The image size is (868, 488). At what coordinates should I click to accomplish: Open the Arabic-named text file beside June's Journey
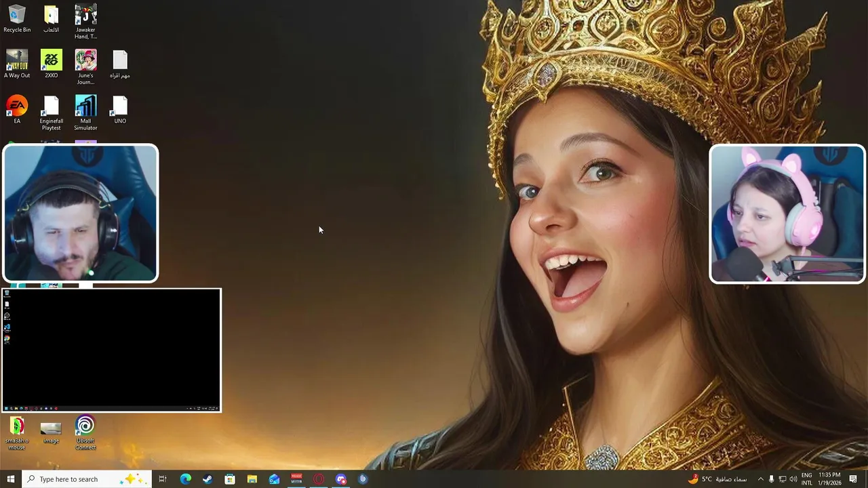click(120, 64)
